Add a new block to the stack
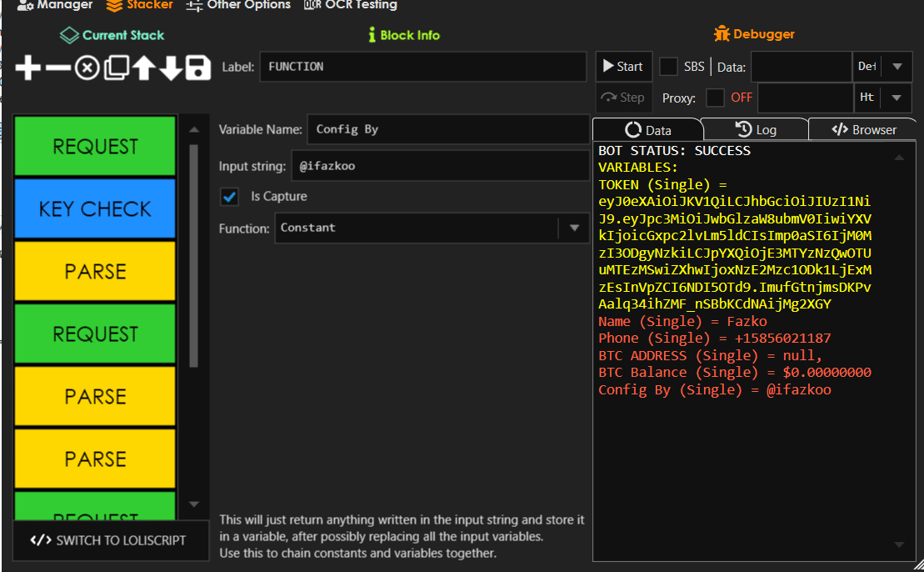 click(27, 68)
